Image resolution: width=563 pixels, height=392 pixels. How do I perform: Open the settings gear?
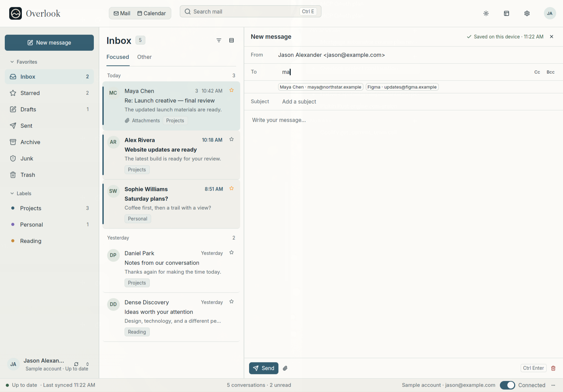point(527,13)
